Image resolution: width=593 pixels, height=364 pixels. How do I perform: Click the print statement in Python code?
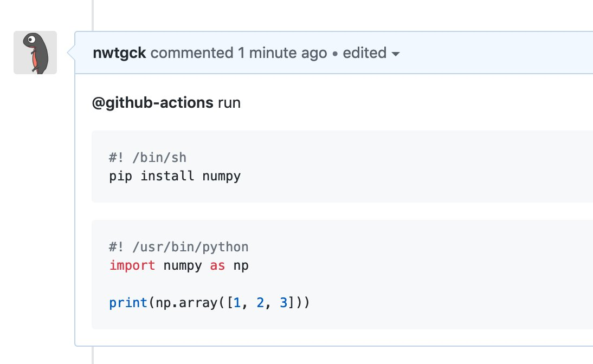point(209,302)
